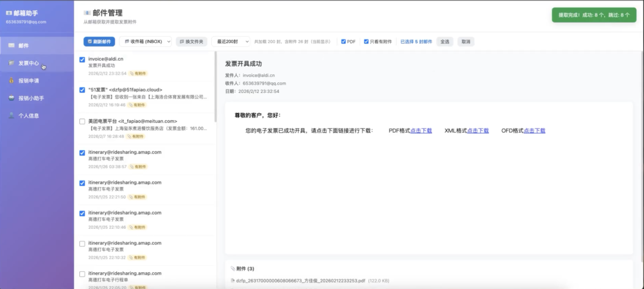
Task: Click the PDF格式 点击下载 link
Action: pos(421,130)
